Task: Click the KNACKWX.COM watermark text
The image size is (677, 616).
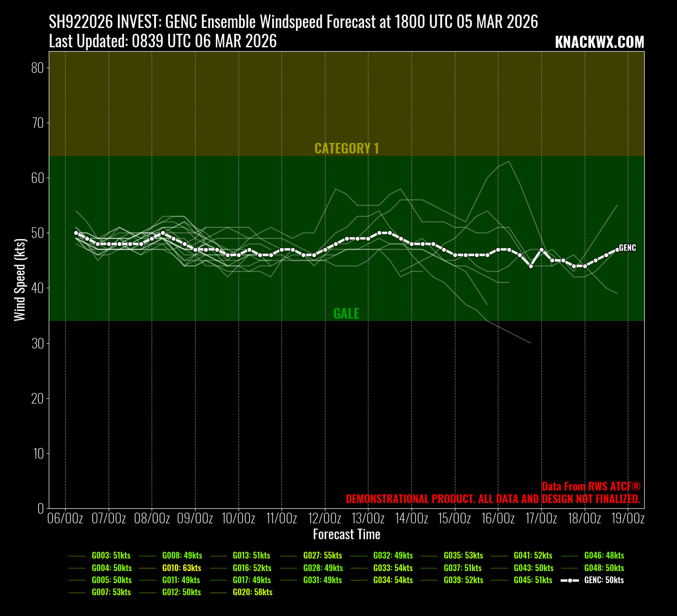Action: pos(599,42)
